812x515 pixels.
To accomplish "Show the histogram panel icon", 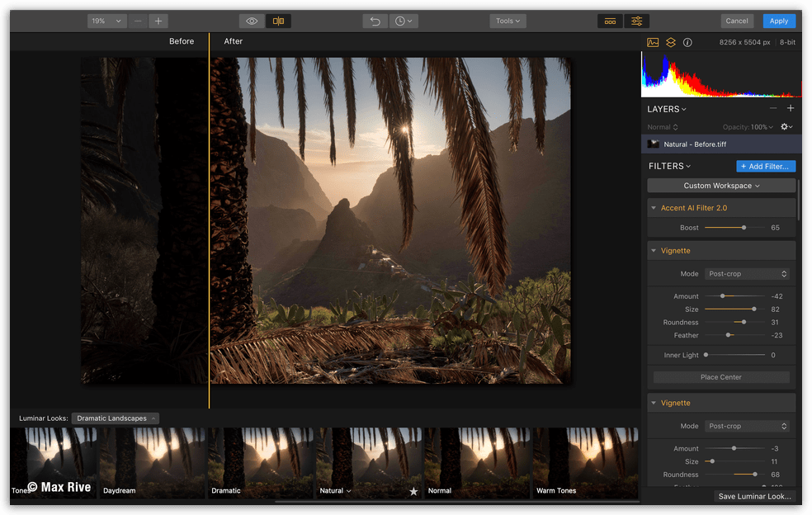I will tap(653, 41).
